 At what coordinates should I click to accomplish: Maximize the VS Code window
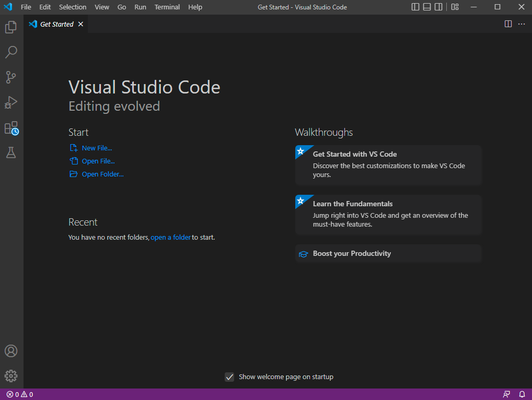point(498,7)
